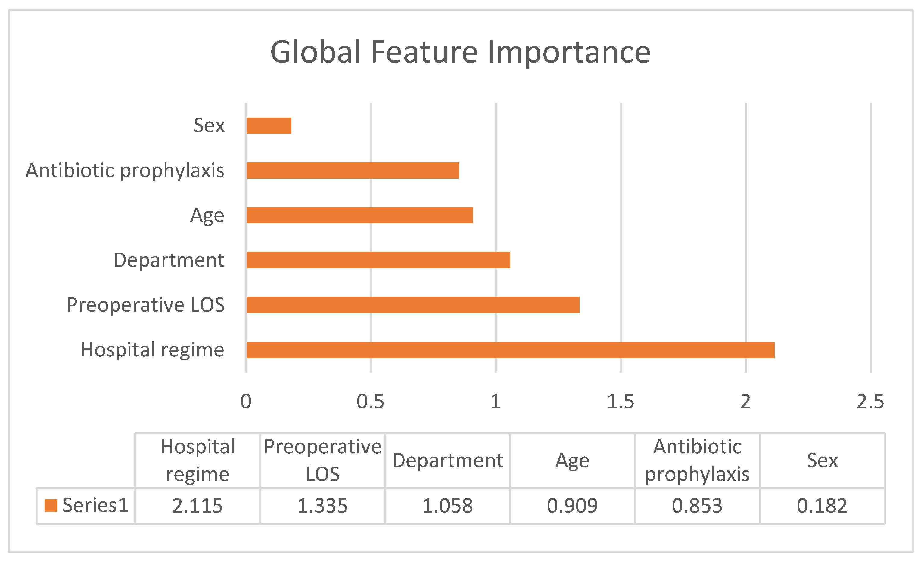Select the 0.909 table value
Screen dimensions: 924x561
[572, 506]
